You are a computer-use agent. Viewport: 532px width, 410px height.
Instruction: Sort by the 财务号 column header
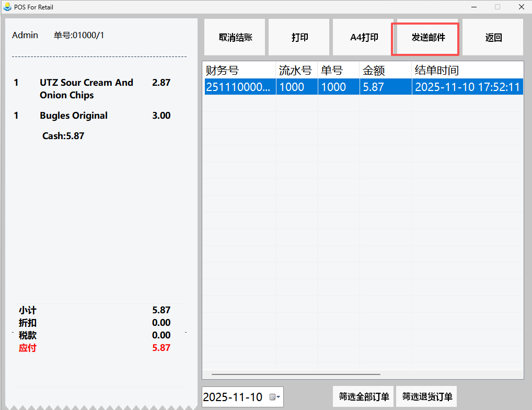point(239,70)
